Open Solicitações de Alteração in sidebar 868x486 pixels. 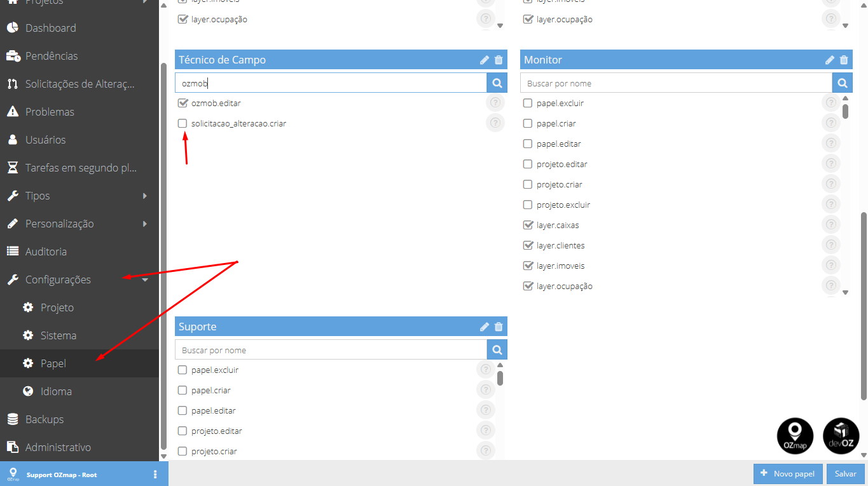[79, 84]
